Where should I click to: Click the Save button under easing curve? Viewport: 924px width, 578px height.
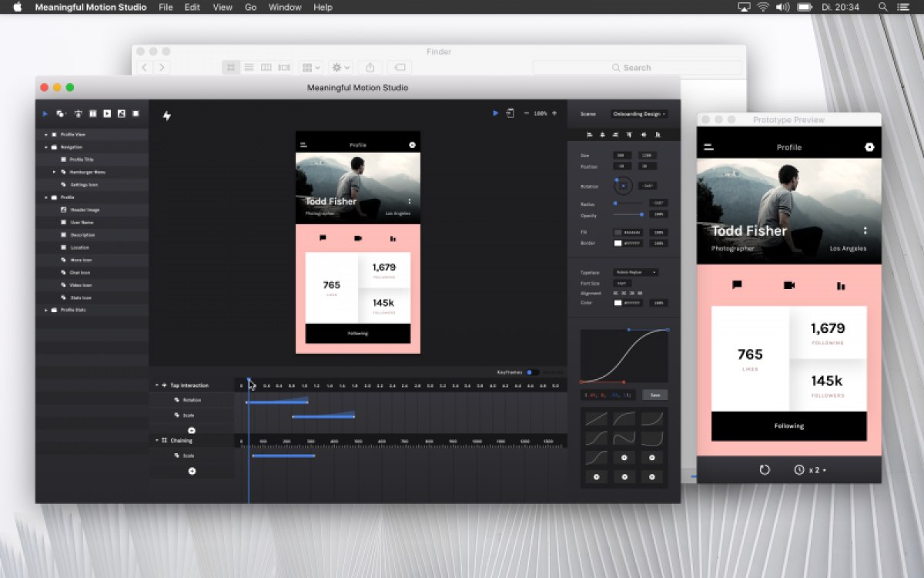655,395
